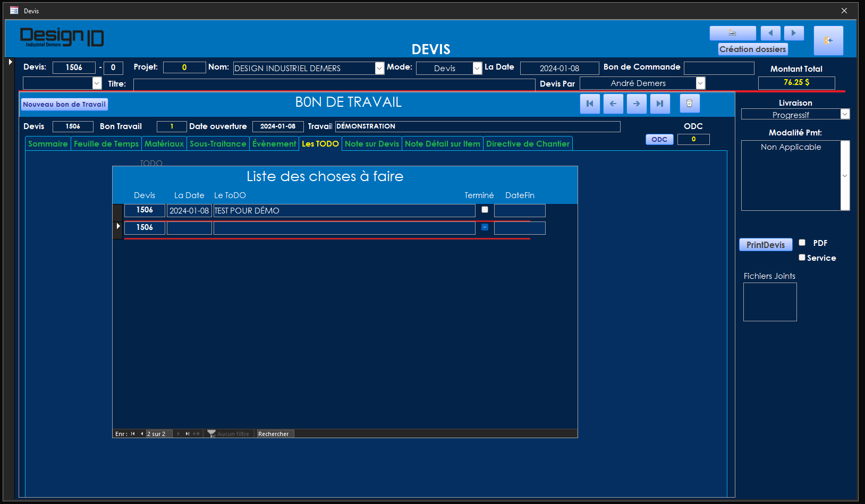This screenshot has height=504, width=865.
Task: Delete bon de travail with trash icon
Action: [689, 104]
